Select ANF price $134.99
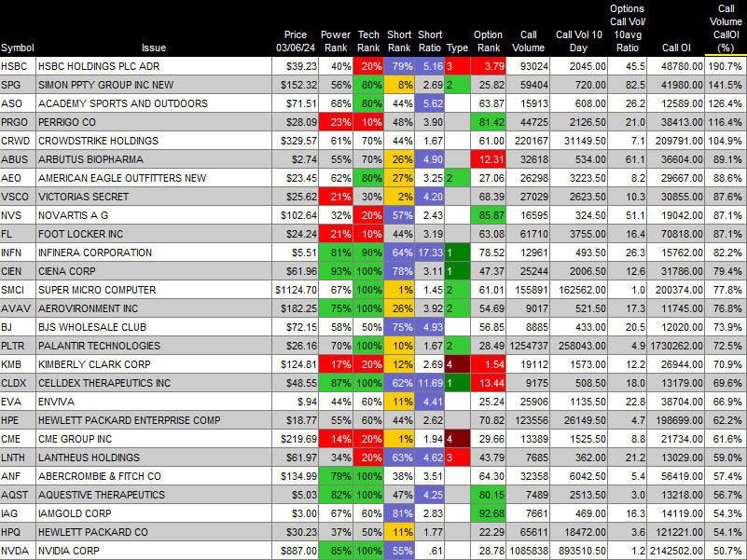 coord(295,476)
